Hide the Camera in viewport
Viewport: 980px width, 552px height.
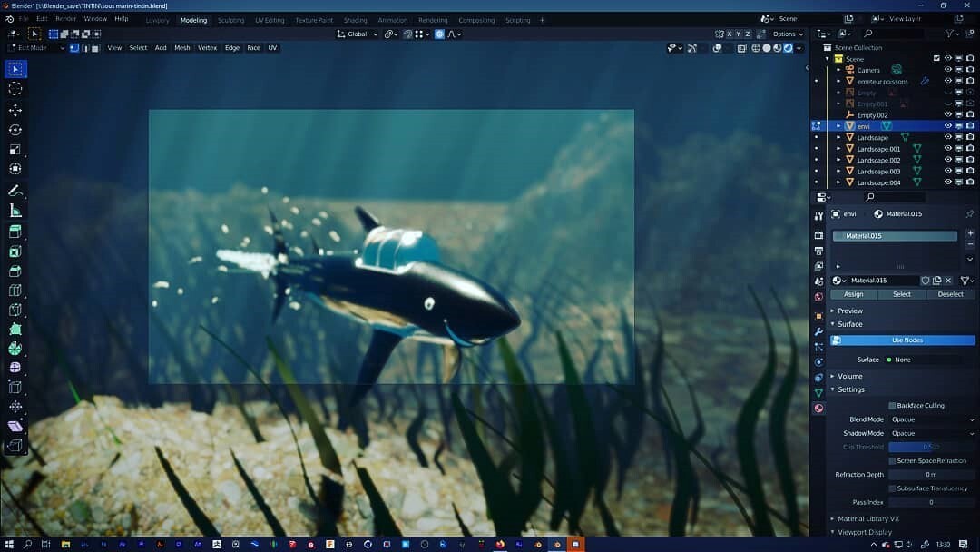[947, 70]
